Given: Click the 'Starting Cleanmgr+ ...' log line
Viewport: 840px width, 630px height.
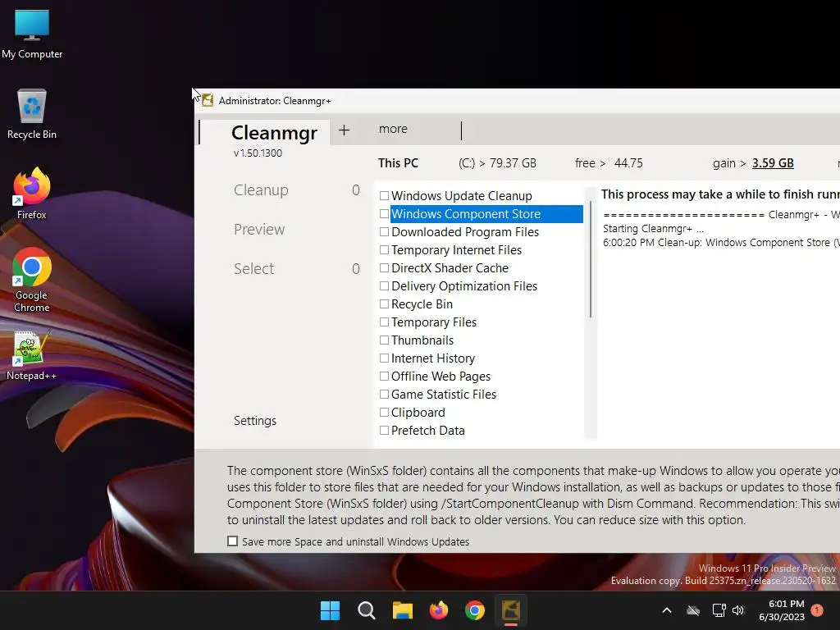Looking at the screenshot, I should [x=653, y=229].
